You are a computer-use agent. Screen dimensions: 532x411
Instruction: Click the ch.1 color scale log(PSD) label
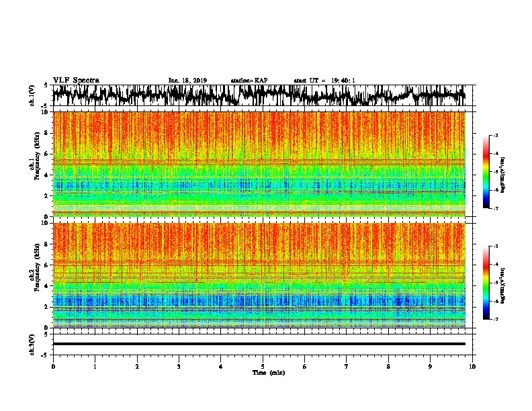click(x=503, y=175)
